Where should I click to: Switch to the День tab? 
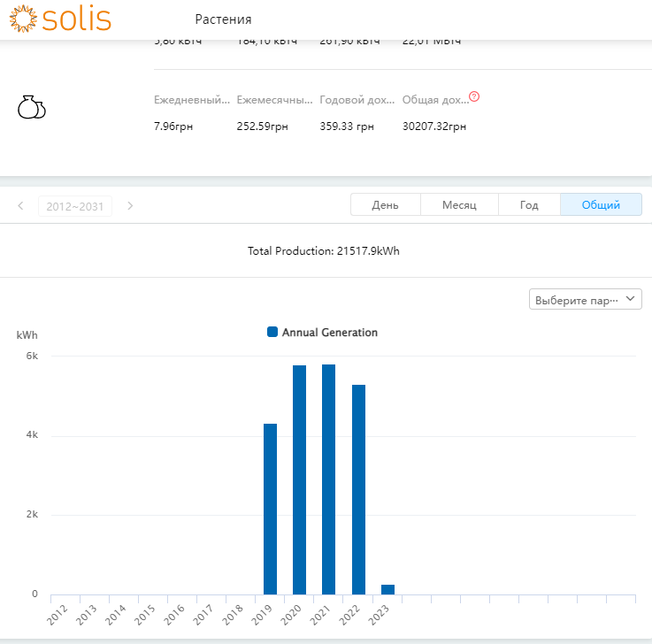coord(385,204)
